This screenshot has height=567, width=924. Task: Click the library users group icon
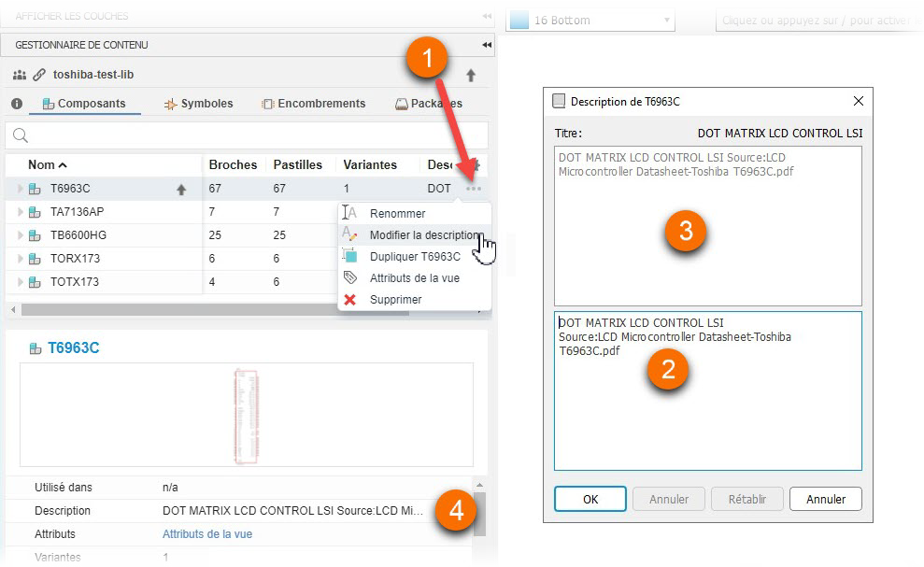(x=20, y=75)
